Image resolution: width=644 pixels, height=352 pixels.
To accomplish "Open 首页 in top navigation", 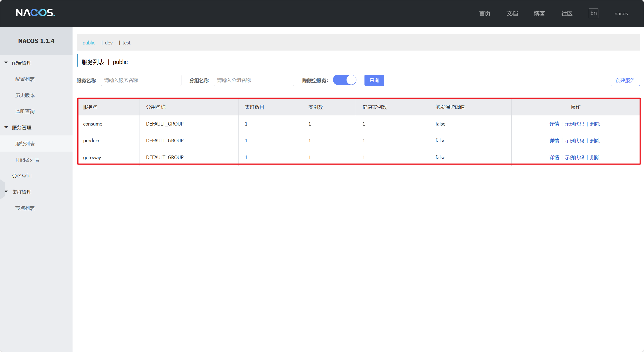I will coord(484,14).
